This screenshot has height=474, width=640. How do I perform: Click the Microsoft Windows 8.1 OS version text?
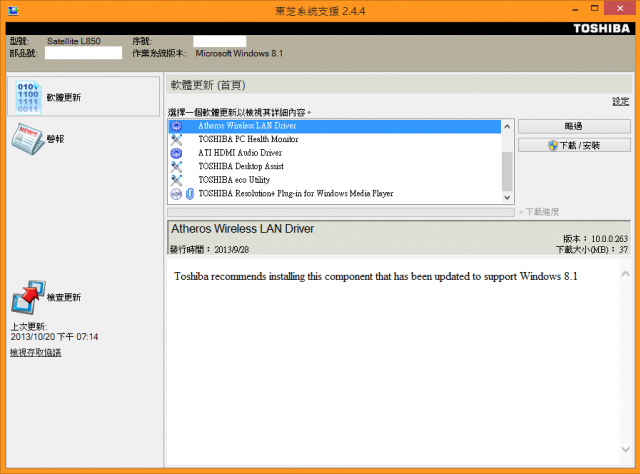click(239, 53)
